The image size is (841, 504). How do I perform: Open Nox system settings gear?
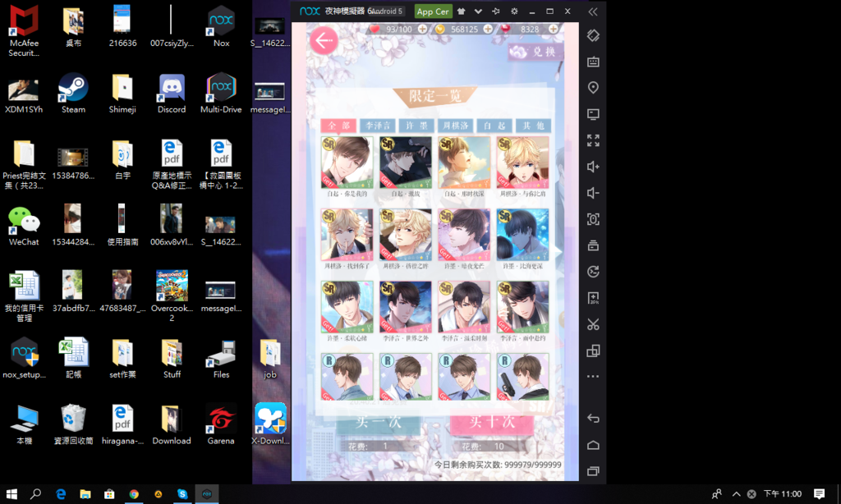(514, 11)
